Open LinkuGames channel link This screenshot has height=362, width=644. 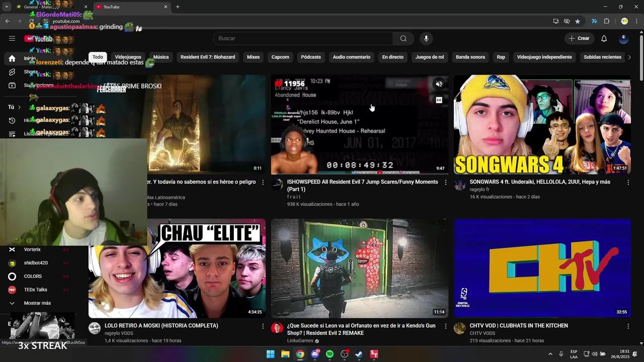pyautogui.click(x=300, y=341)
